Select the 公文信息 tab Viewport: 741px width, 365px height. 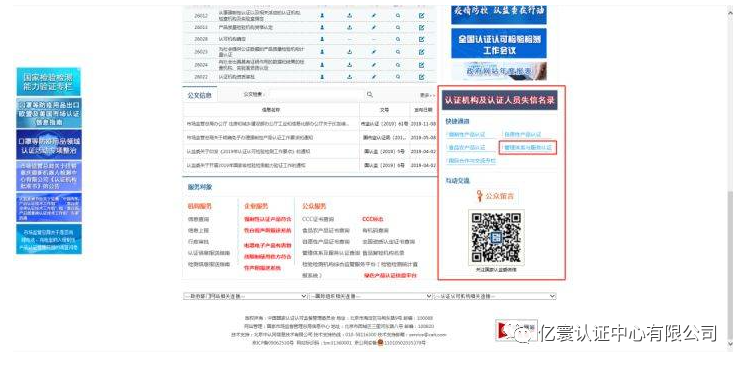(199, 95)
